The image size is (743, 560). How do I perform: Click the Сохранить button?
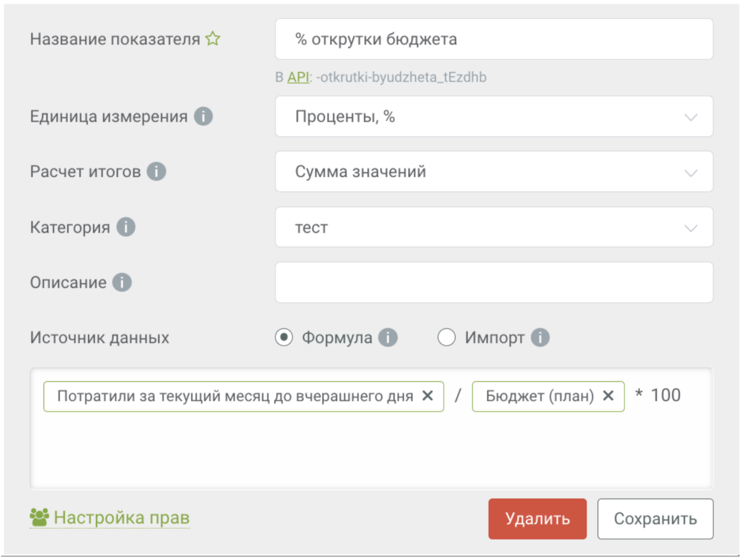click(x=655, y=519)
